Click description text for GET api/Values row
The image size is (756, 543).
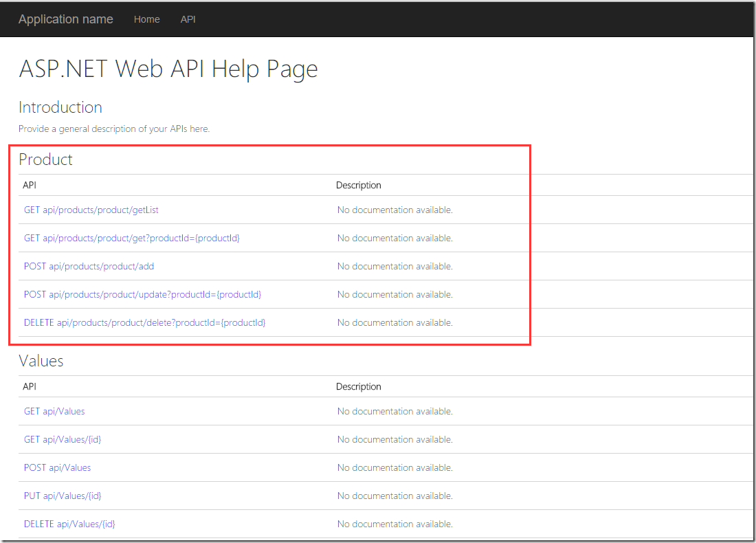coord(395,411)
